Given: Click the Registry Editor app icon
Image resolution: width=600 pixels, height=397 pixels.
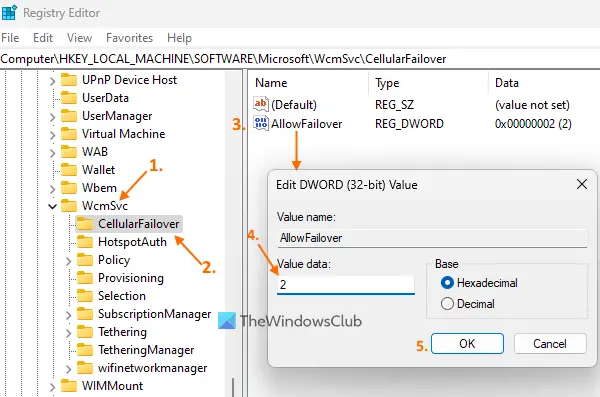Looking at the screenshot, I should click(x=9, y=12).
